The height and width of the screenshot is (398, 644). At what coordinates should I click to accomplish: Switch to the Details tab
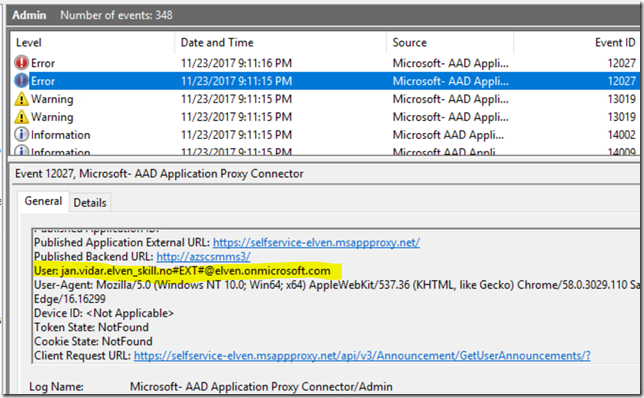coord(90,202)
